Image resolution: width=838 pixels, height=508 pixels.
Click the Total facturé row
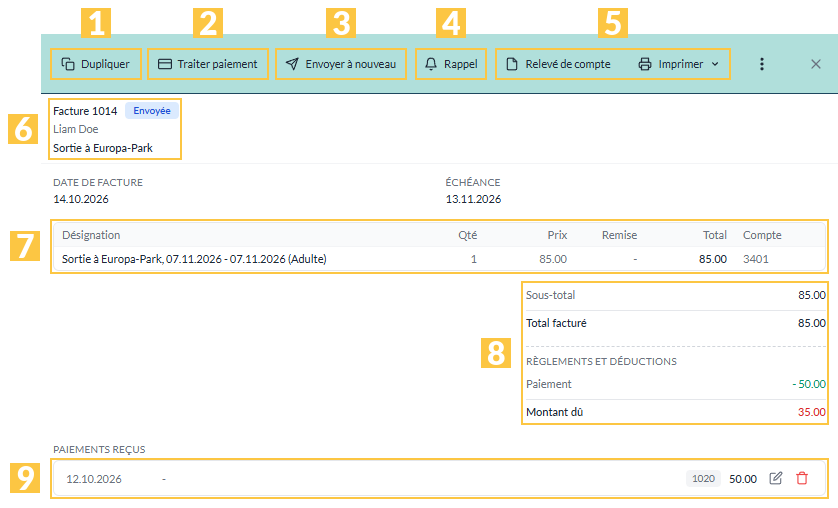coord(675,323)
